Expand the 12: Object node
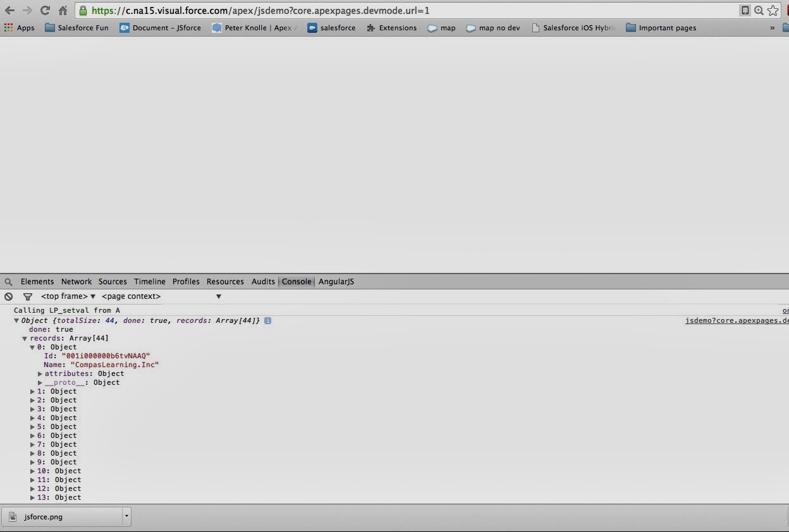789x532 pixels. click(x=33, y=489)
